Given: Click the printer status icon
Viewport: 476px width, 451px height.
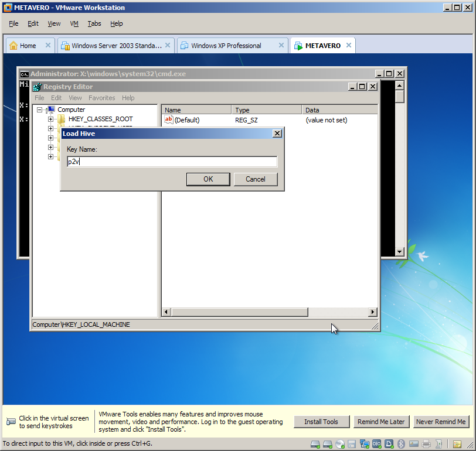Looking at the screenshot, I should [426, 444].
